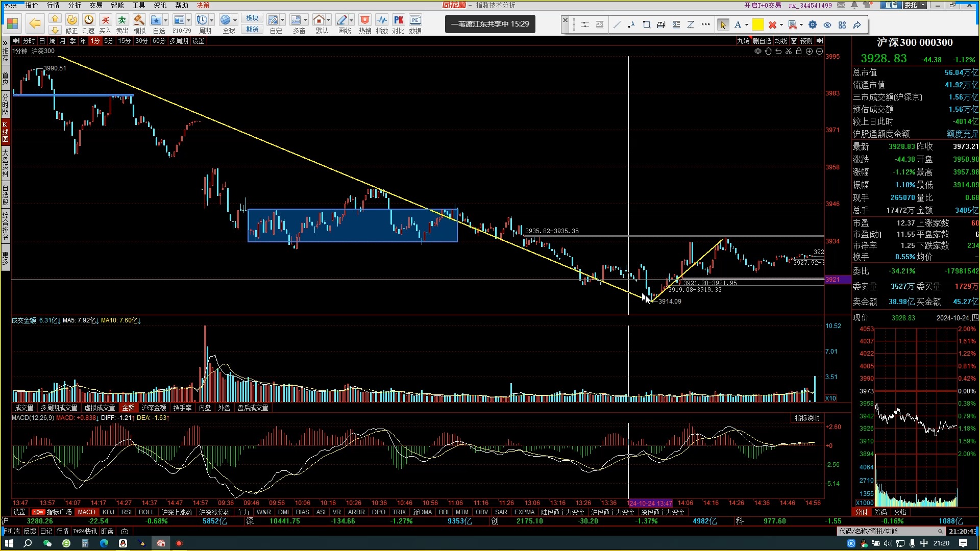Select the rectangle drawing tool
This screenshot has height=551, width=980.
click(x=646, y=24)
